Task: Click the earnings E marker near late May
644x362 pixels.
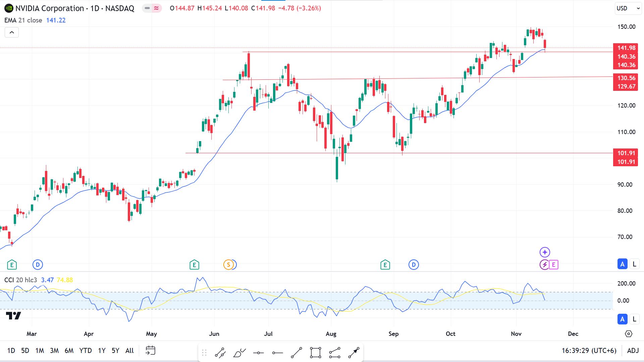Action: coord(194,265)
